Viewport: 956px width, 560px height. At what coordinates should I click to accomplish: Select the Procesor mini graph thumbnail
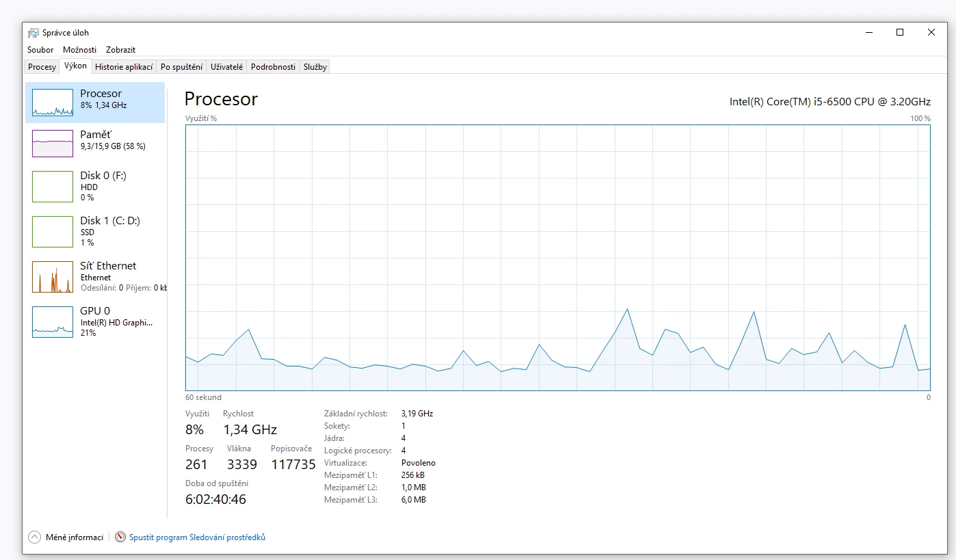[53, 103]
